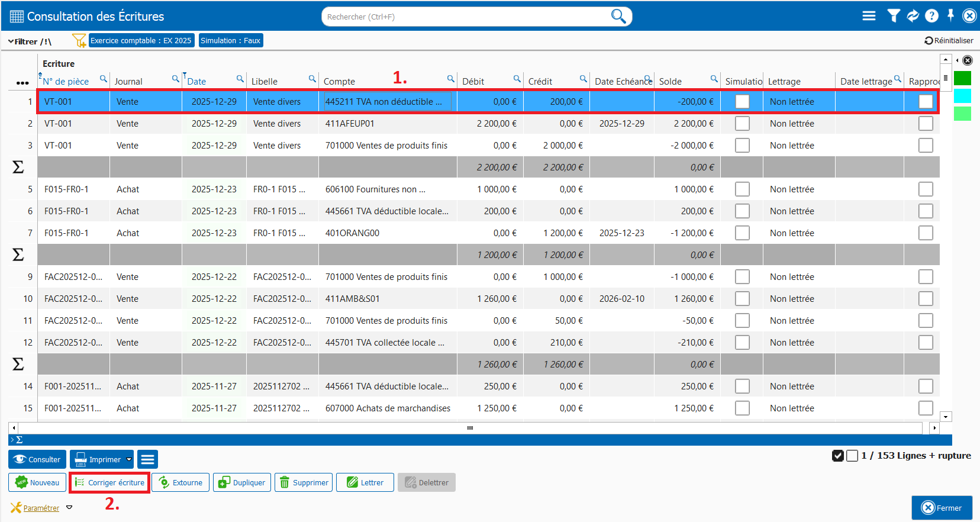Click the three-line list button beside Imprimer
This screenshot has height=522, width=980.
click(x=147, y=459)
